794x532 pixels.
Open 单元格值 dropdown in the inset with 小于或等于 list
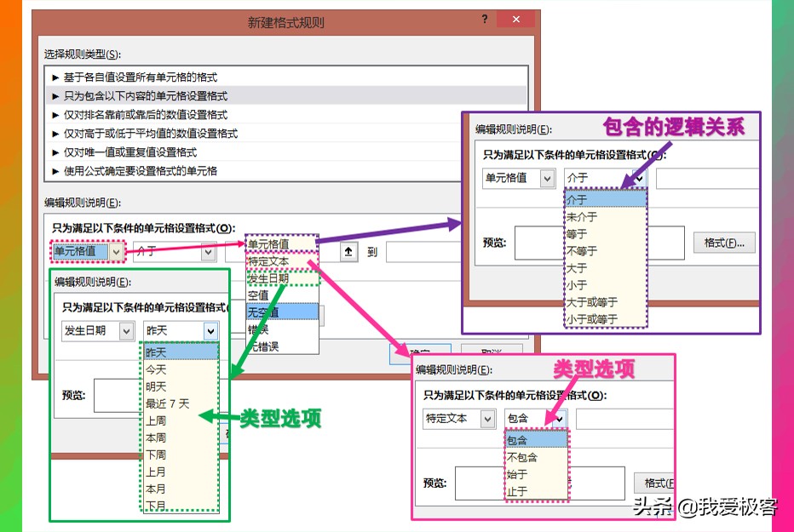(x=519, y=179)
